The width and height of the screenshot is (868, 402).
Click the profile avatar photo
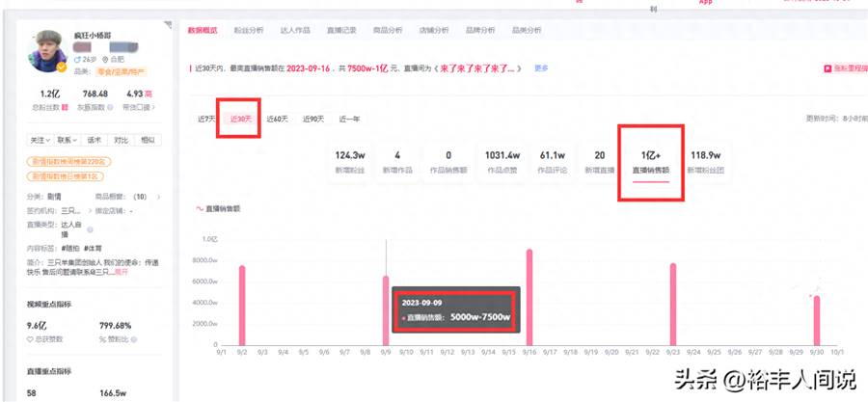point(47,51)
